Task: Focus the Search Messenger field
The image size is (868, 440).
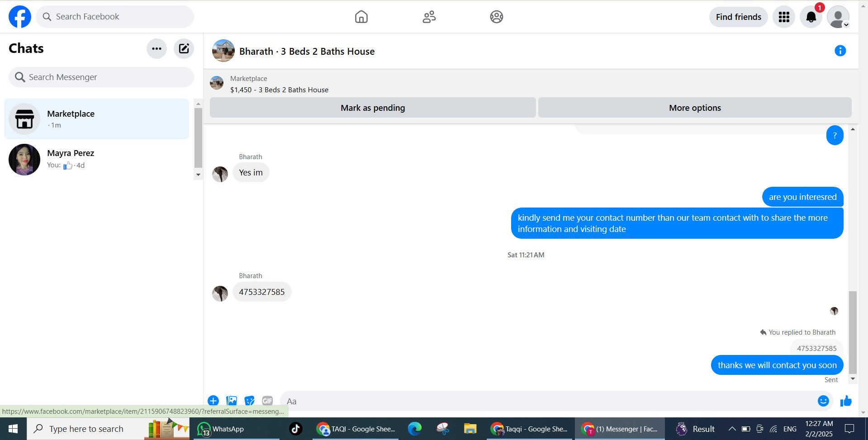Action: 101,77
